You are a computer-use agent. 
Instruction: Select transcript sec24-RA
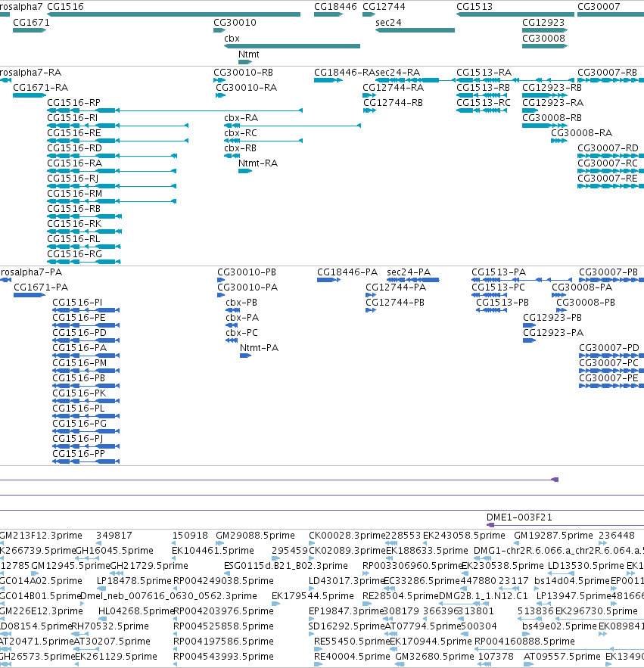point(397,73)
